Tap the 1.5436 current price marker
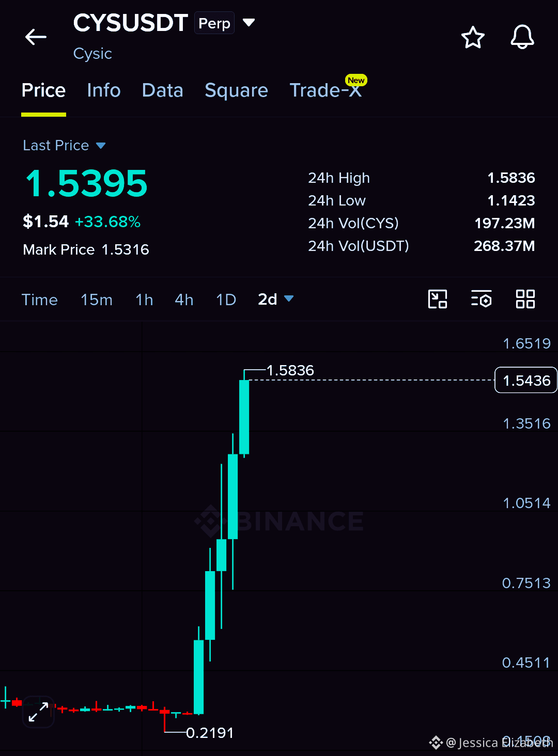Viewport: 558px width, 756px height. point(526,380)
